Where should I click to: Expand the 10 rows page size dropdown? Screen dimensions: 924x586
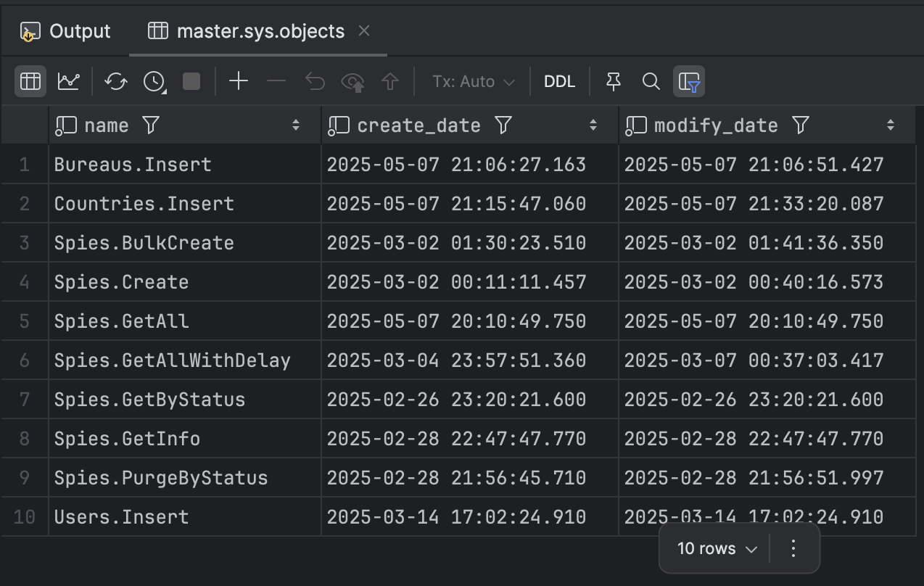pos(717,549)
